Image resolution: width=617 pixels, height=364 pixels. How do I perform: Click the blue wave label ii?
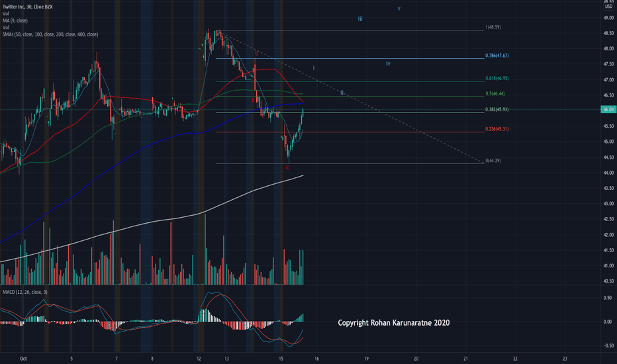click(342, 93)
